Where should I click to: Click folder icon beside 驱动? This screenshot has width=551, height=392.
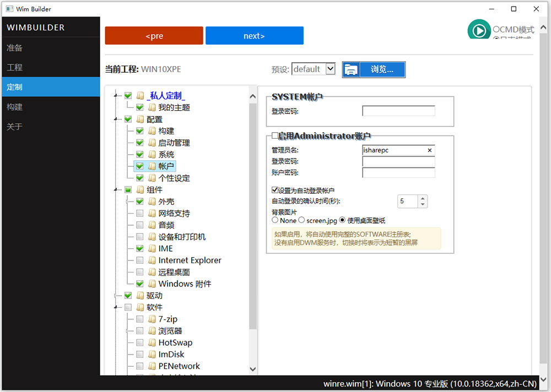coord(140,296)
